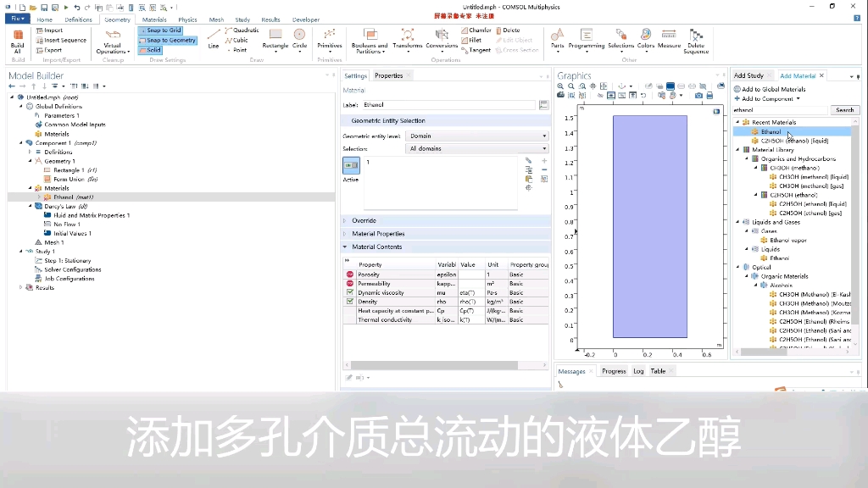Select Rectangle 1 geometry node
The width and height of the screenshot is (868, 488).
click(x=70, y=169)
